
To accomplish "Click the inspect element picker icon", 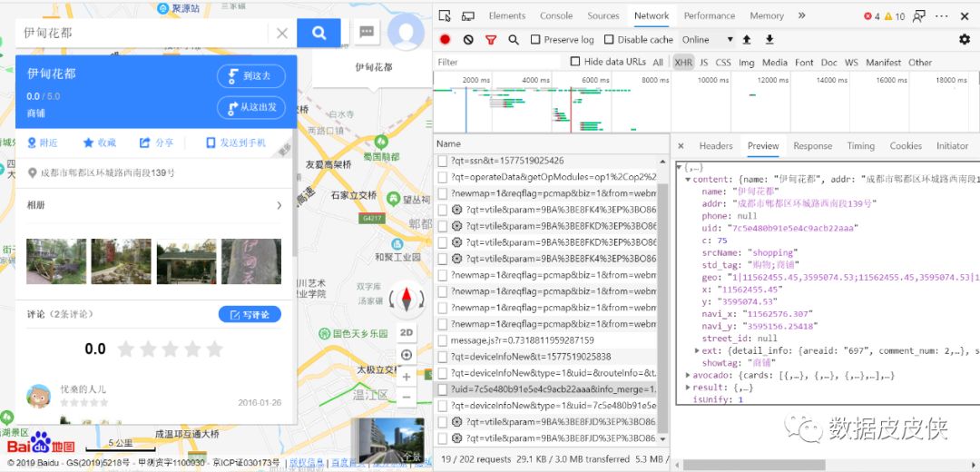I will coord(445,15).
